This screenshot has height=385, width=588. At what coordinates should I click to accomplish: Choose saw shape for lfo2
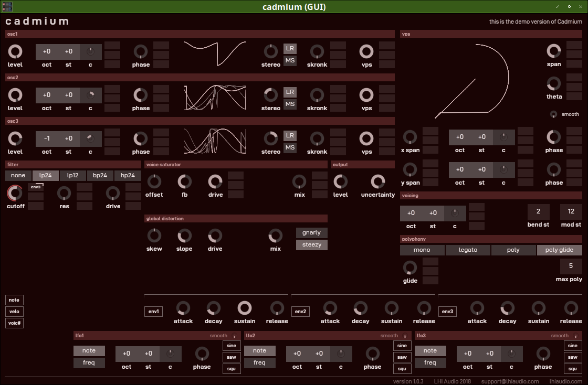coord(402,357)
